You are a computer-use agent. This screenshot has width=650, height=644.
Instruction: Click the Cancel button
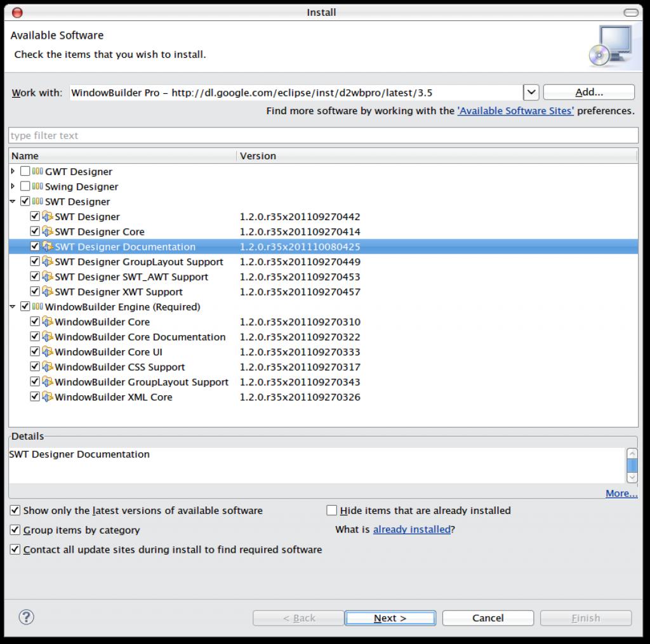488,618
